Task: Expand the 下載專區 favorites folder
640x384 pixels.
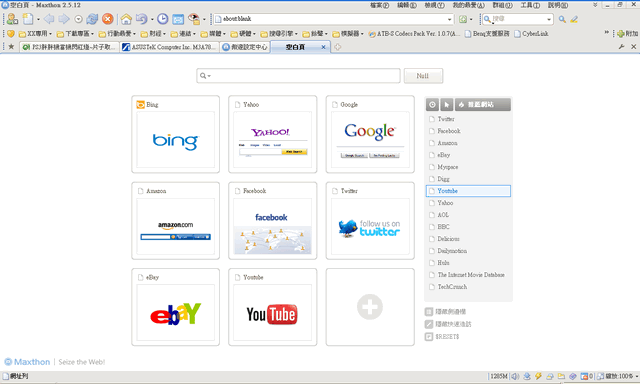Action: pos(75,33)
